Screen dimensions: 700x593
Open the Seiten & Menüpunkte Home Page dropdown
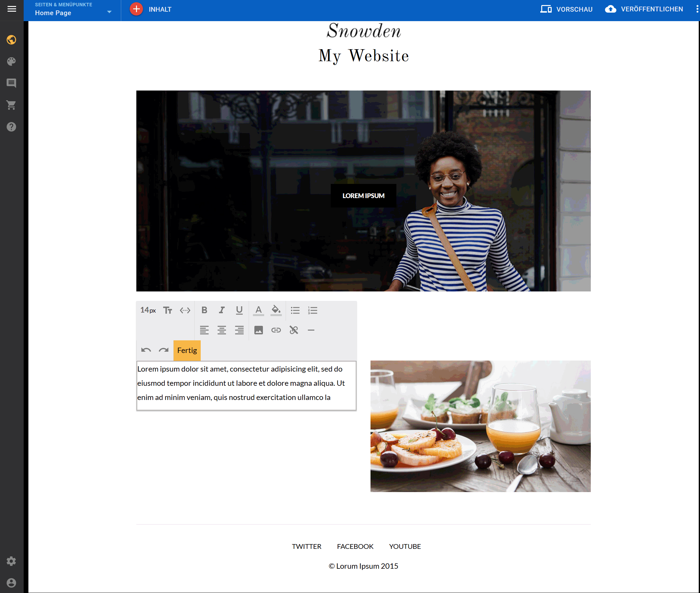pyautogui.click(x=72, y=10)
